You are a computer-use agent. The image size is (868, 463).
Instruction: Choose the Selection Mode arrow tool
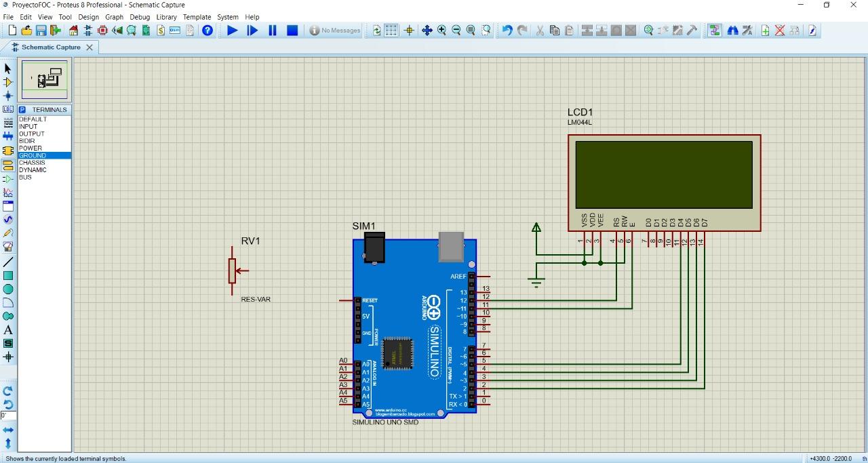[x=8, y=68]
